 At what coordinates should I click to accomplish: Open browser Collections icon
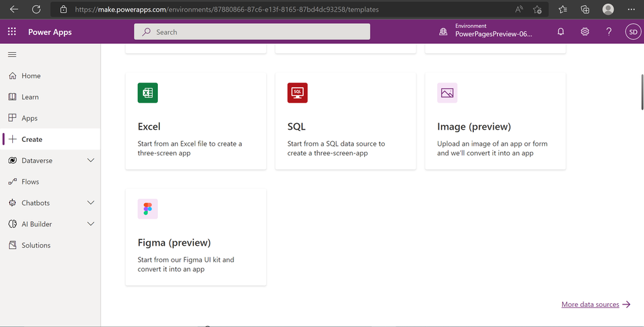coord(585,9)
